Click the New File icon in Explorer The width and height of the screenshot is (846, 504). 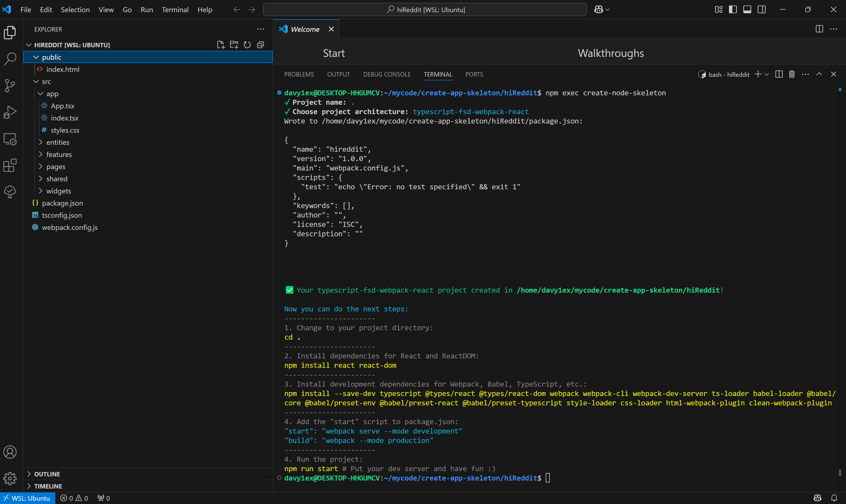(221, 45)
